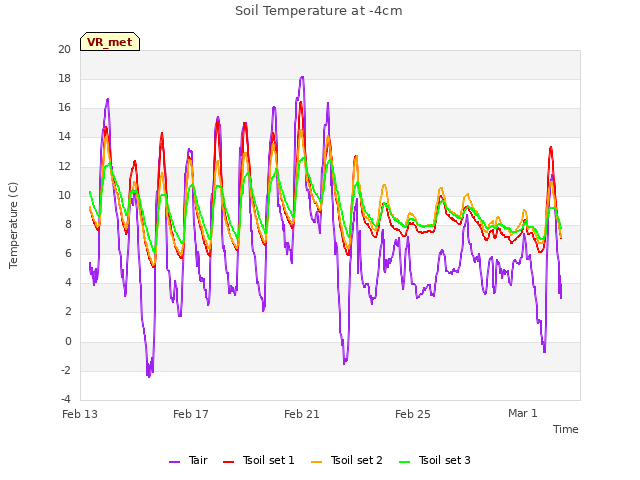640x480 pixels.
Task: Toggle Tsoil set 2 legend entry
Action: pos(347,460)
